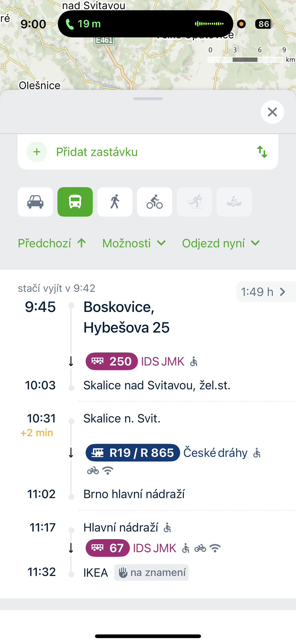Swap start and destination arrows
Image resolution: width=296 pixels, height=644 pixels.
pos(262,152)
